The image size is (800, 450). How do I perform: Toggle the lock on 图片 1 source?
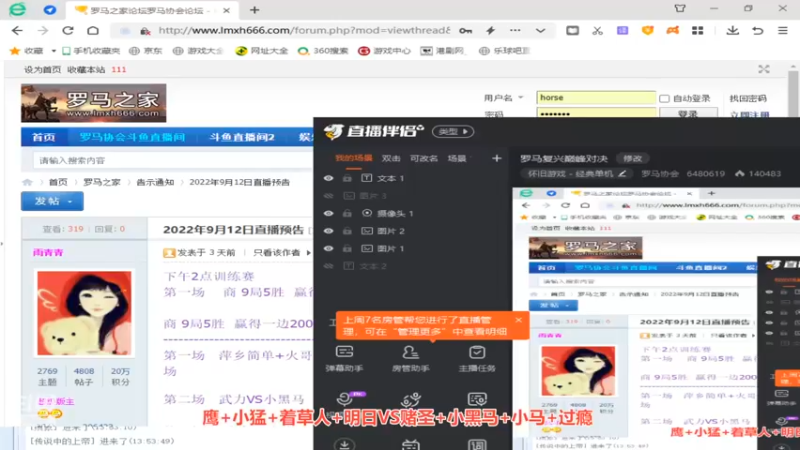tap(347, 248)
